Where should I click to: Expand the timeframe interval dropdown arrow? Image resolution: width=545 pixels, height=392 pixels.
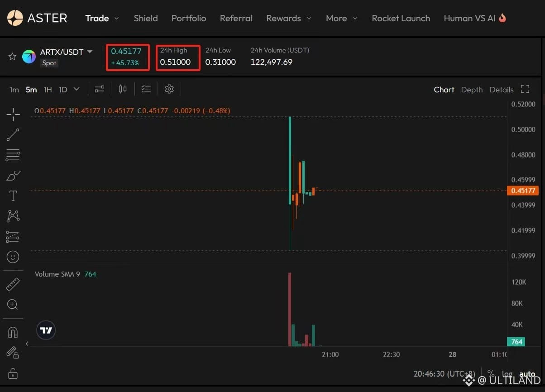(x=76, y=89)
